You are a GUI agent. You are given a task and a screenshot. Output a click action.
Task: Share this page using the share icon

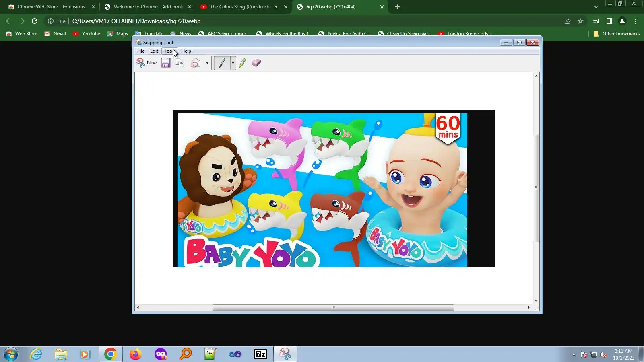click(568, 21)
